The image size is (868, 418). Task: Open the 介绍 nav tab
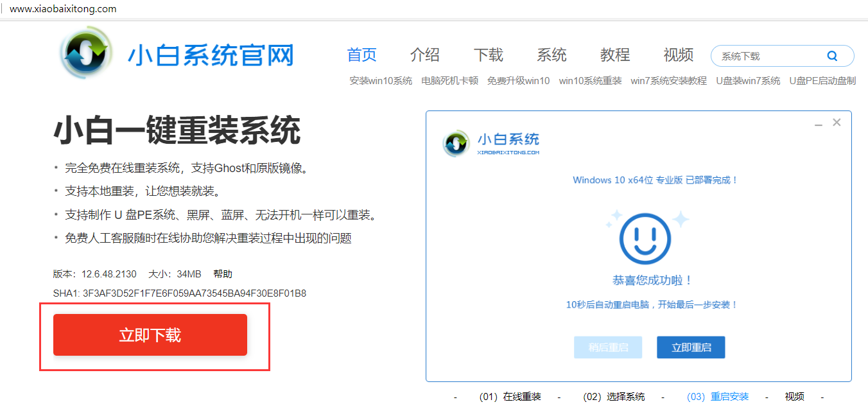coord(425,55)
